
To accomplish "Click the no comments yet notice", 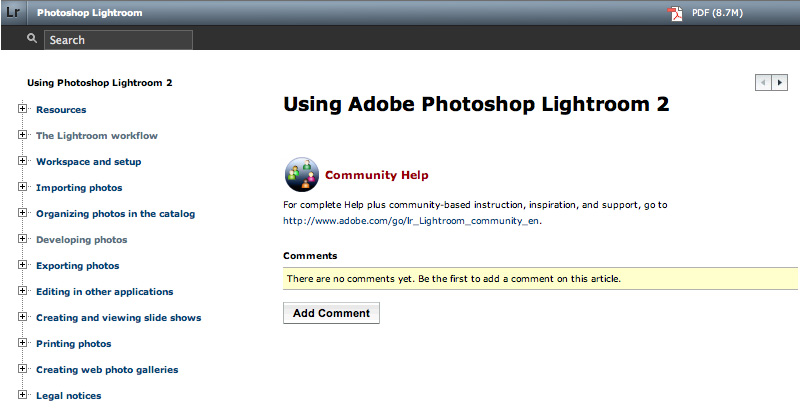I will (540, 279).
